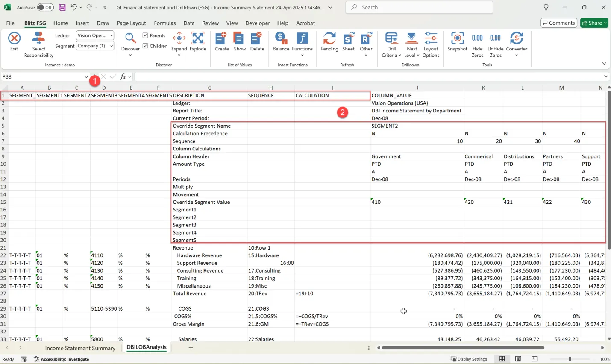Switch to the Formulas tab
The width and height of the screenshot is (611, 364).
[165, 23]
